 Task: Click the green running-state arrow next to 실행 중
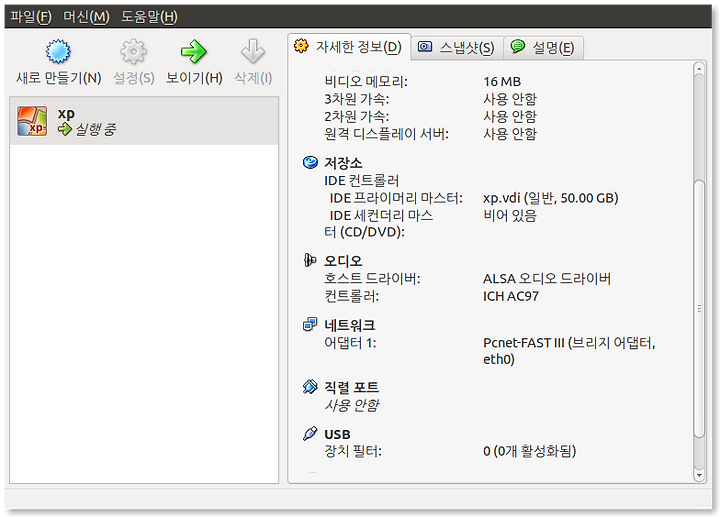[65, 129]
